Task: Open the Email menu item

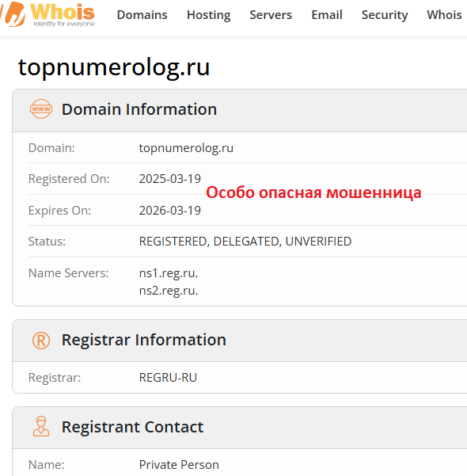Action: click(327, 15)
